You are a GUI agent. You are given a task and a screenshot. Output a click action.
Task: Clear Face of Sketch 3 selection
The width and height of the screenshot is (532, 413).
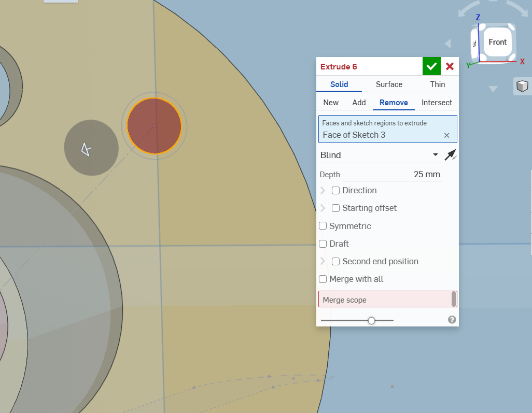447,135
